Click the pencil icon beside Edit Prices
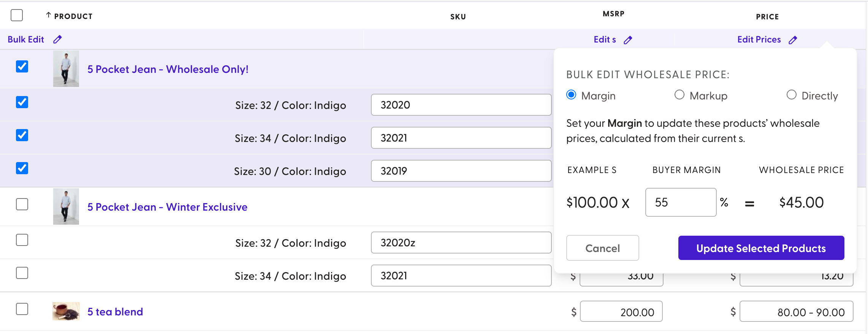This screenshot has height=334, width=868. pos(793,40)
